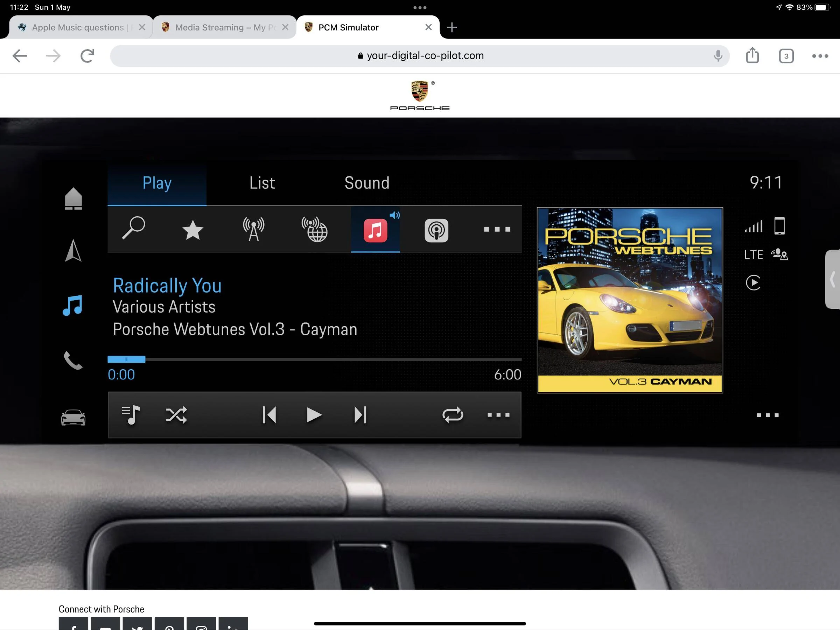
Task: Select the Apple Podcasts source icon
Action: click(436, 230)
